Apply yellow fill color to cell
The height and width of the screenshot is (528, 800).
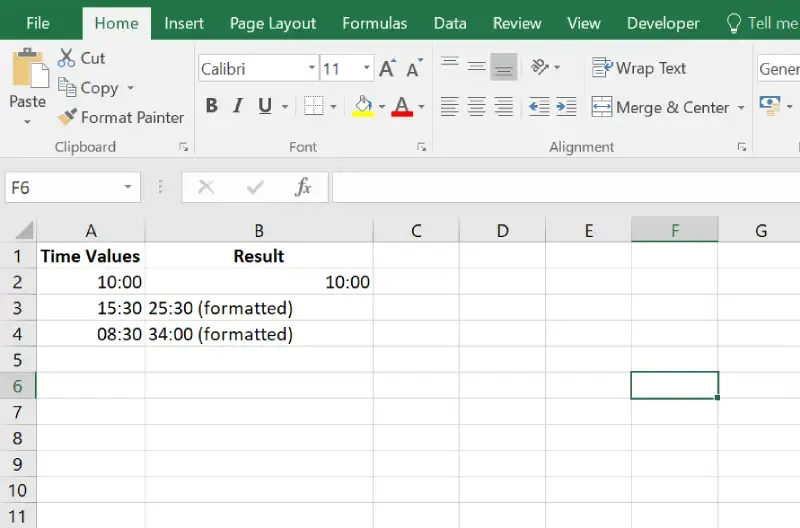[363, 106]
